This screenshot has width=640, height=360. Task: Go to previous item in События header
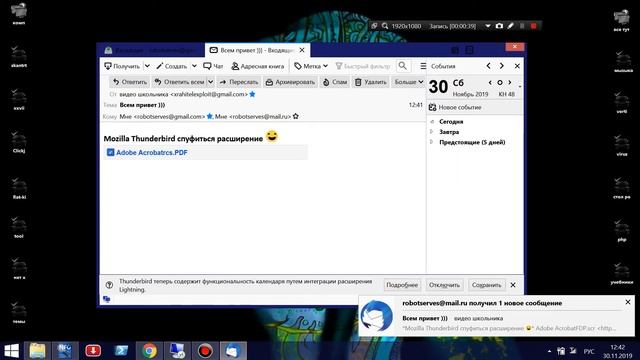(489, 66)
